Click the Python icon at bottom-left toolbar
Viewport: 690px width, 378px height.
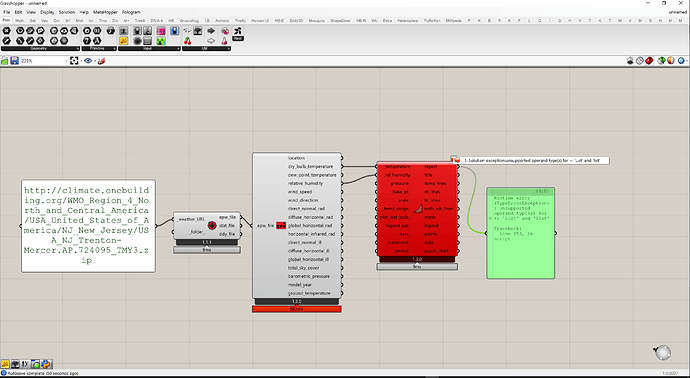[x=46, y=364]
